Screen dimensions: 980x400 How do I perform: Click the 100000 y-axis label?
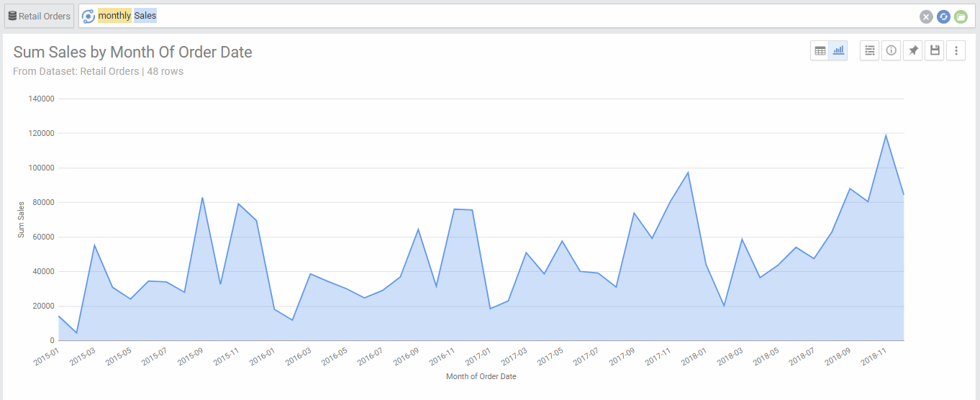(x=42, y=168)
